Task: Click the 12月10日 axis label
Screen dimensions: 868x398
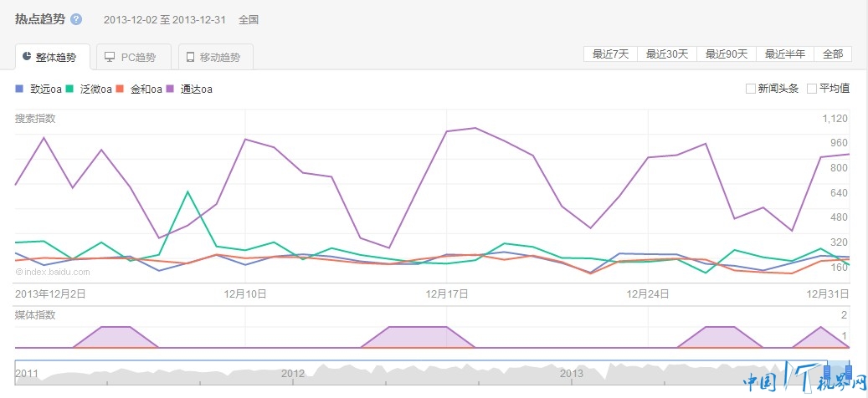Action: coord(244,293)
